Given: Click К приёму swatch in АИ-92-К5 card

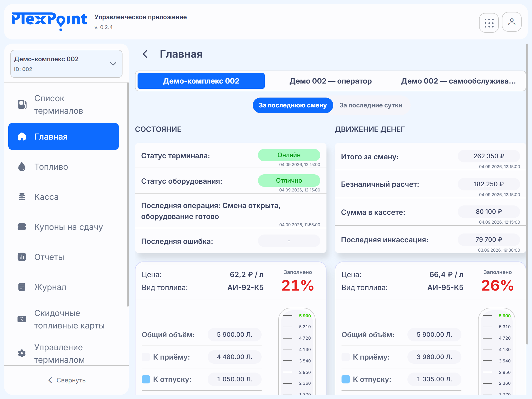Looking at the screenshot, I should tap(146, 357).
